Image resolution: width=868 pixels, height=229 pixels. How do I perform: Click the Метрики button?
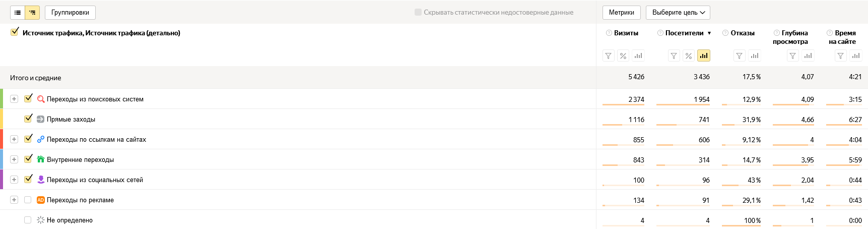[x=621, y=13]
